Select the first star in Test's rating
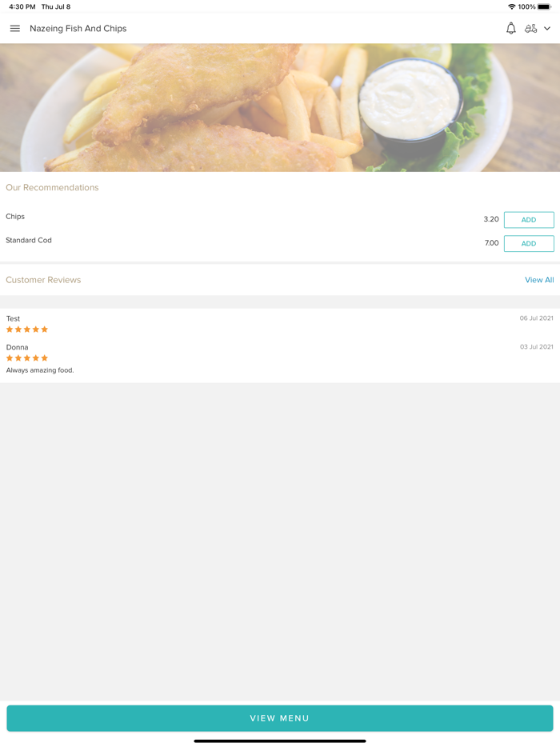Screen dimensions: 560x747 pyautogui.click(x=10, y=329)
